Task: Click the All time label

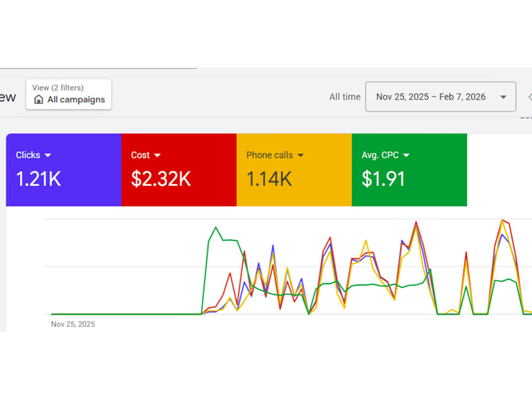Action: pos(345,97)
